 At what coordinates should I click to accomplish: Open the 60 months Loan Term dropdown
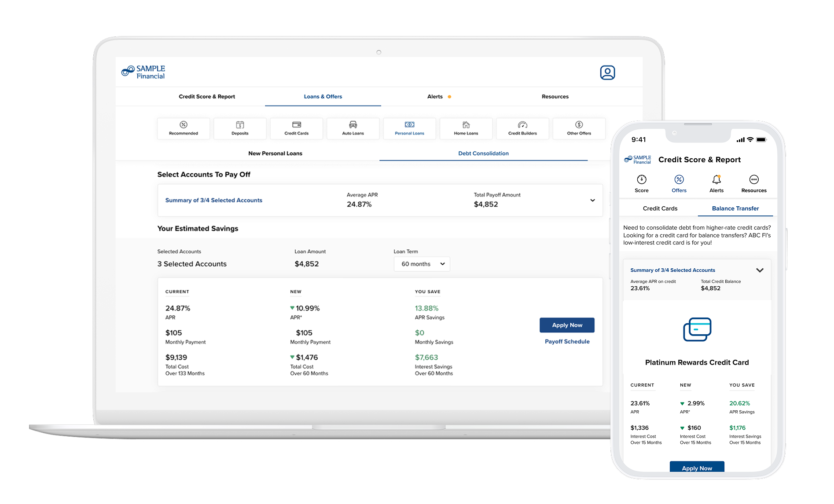point(422,264)
